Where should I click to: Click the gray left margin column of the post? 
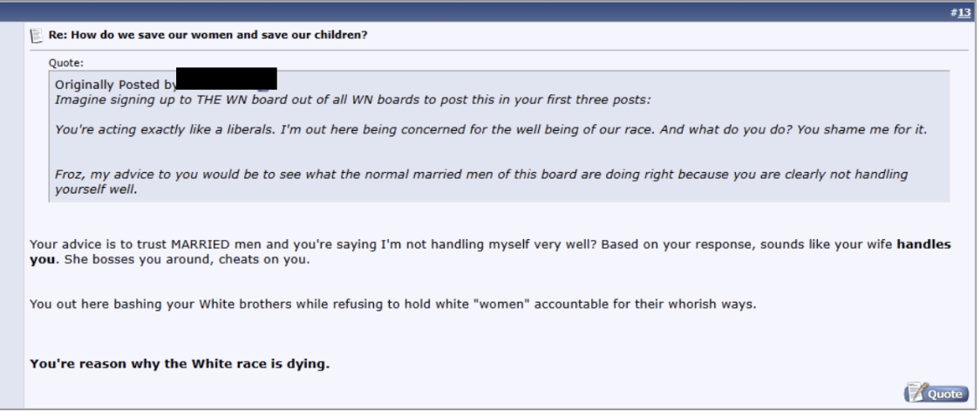(11, 218)
